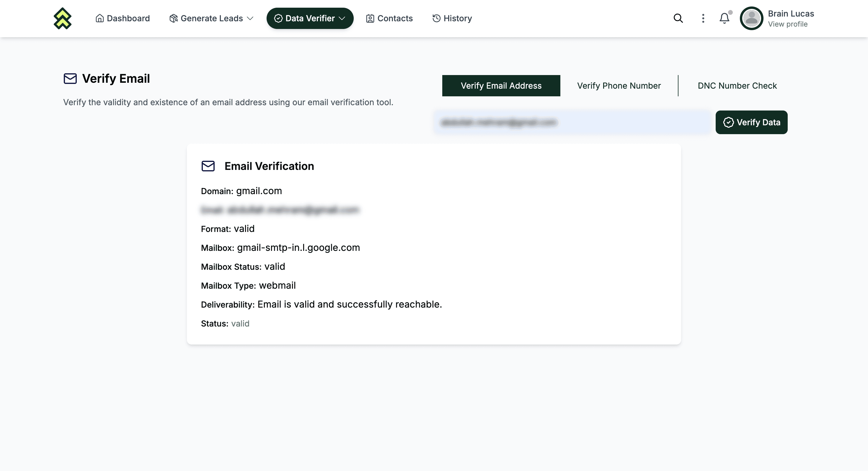
Task: Expand the Data Verifier dropdown chevron
Action: coord(342,19)
